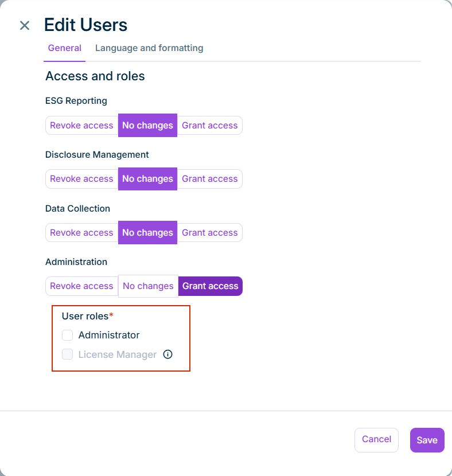The image size is (452, 476).
Task: Revoke access for Administration
Action: pyautogui.click(x=81, y=286)
